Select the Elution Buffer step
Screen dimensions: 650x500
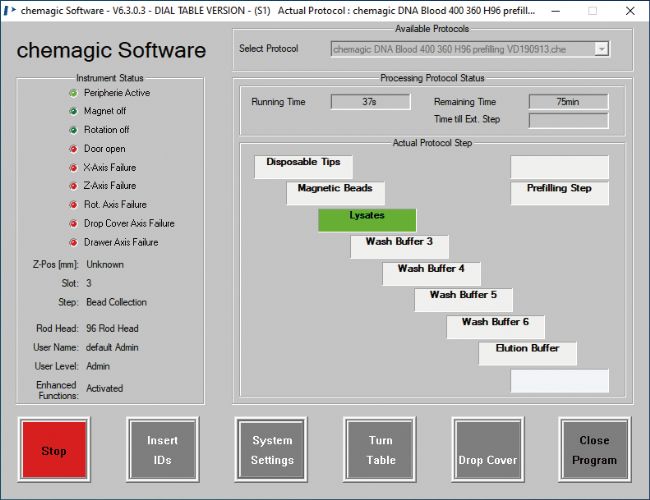pyautogui.click(x=527, y=354)
